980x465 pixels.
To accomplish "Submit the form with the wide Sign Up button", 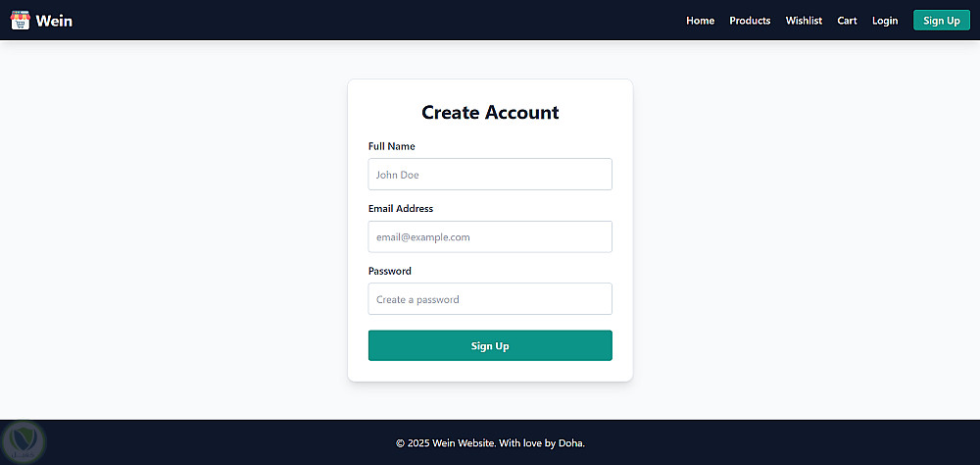I will (490, 345).
